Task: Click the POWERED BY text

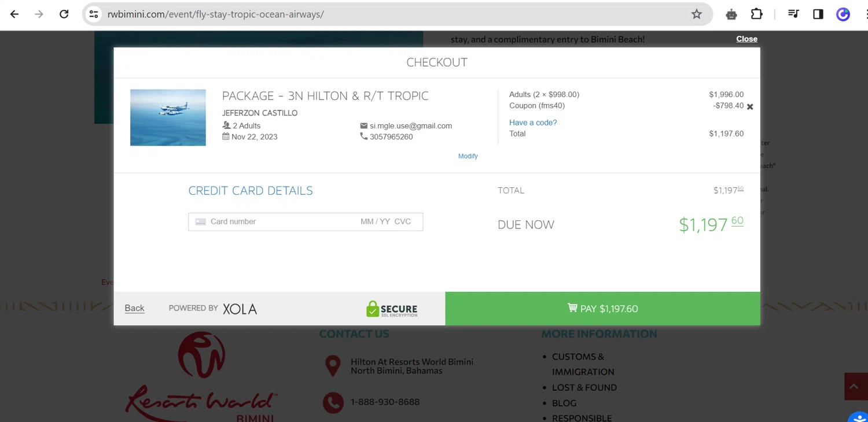Action: (193, 308)
